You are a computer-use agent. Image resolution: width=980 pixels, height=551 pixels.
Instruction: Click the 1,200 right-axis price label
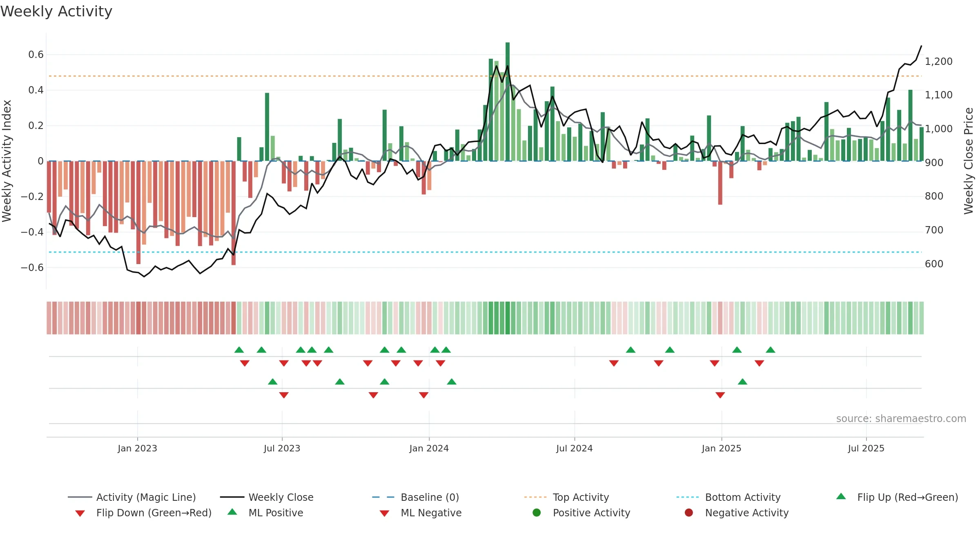tap(939, 61)
